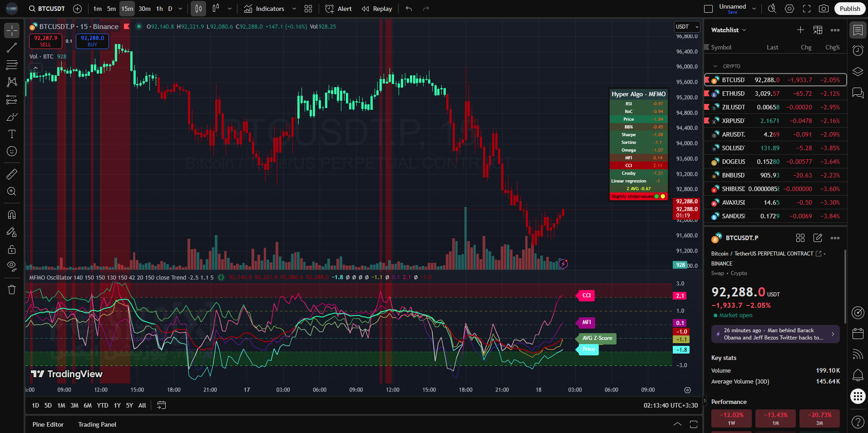The image size is (868, 433).
Task: Open the USDT currency dropdown
Action: (x=687, y=27)
